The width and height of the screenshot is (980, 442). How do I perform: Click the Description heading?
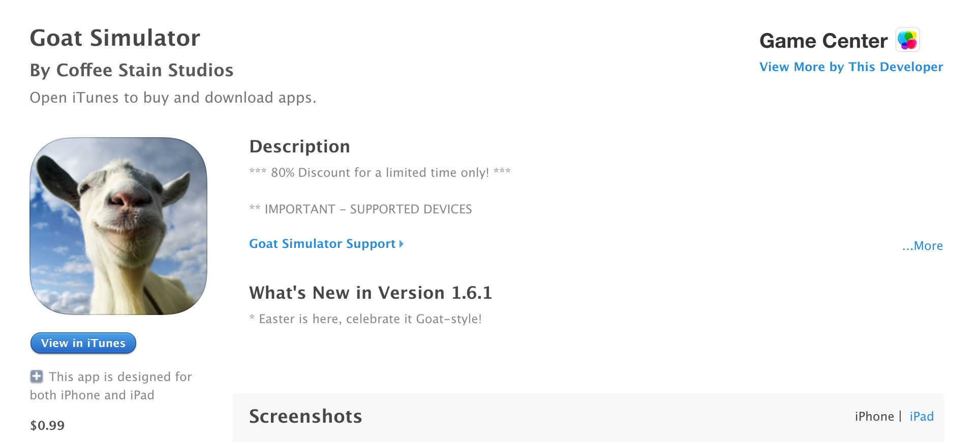[299, 146]
